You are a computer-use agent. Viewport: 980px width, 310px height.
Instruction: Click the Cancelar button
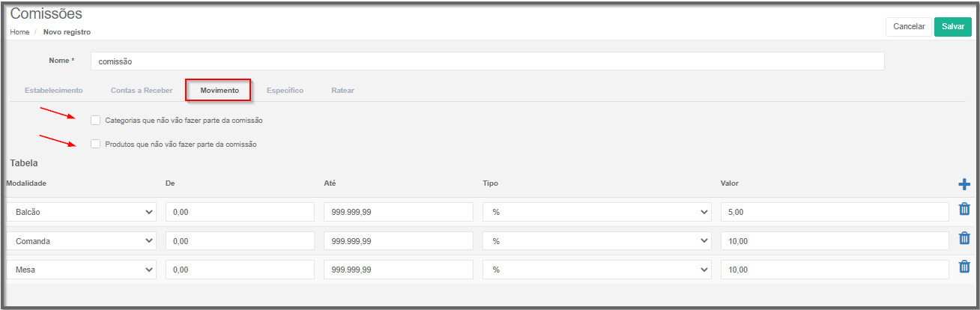click(x=909, y=26)
